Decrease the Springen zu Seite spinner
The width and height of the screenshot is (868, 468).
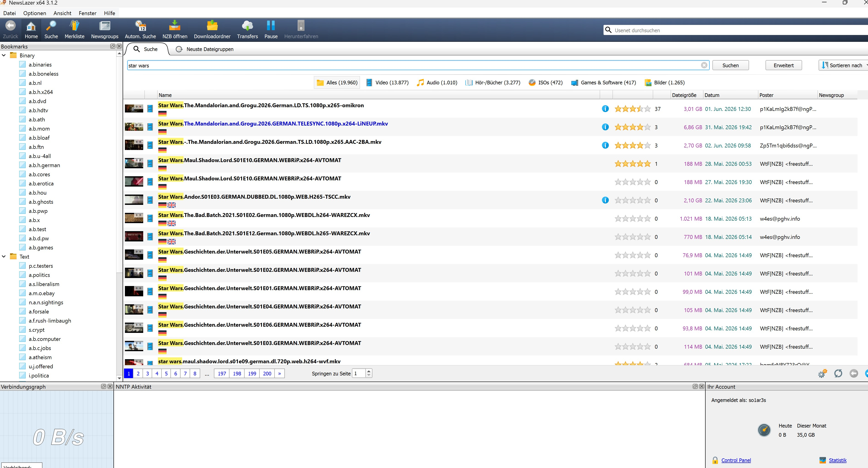pyautogui.click(x=369, y=375)
